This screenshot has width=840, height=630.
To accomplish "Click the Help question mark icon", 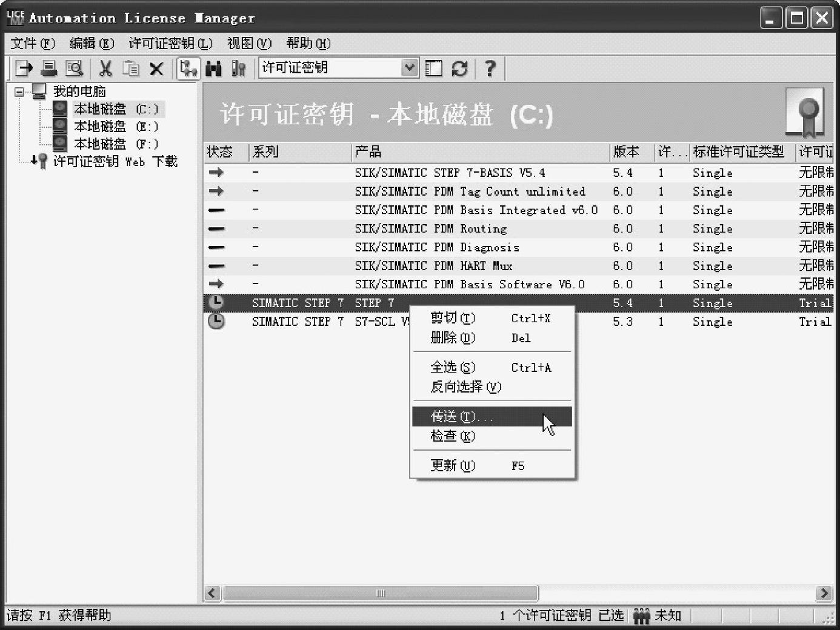I will [x=490, y=68].
